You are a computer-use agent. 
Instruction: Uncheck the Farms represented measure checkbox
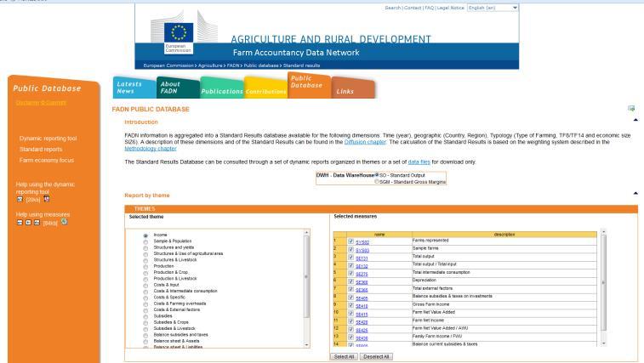350,241
